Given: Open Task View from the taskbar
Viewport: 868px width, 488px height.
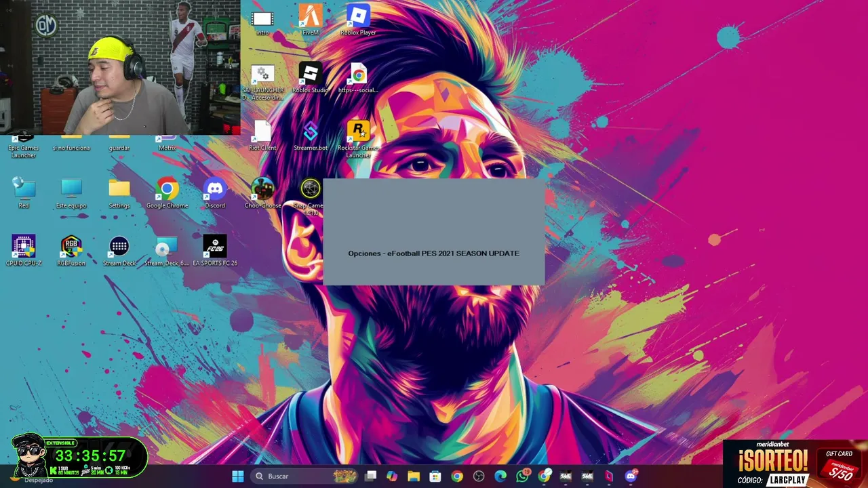Looking at the screenshot, I should [x=370, y=476].
